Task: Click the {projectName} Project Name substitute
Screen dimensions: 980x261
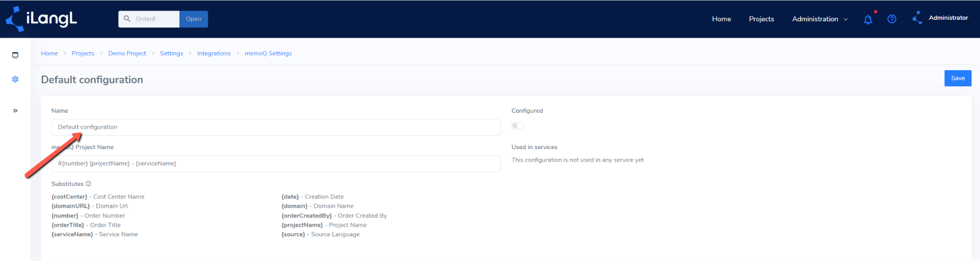Action: tap(324, 225)
